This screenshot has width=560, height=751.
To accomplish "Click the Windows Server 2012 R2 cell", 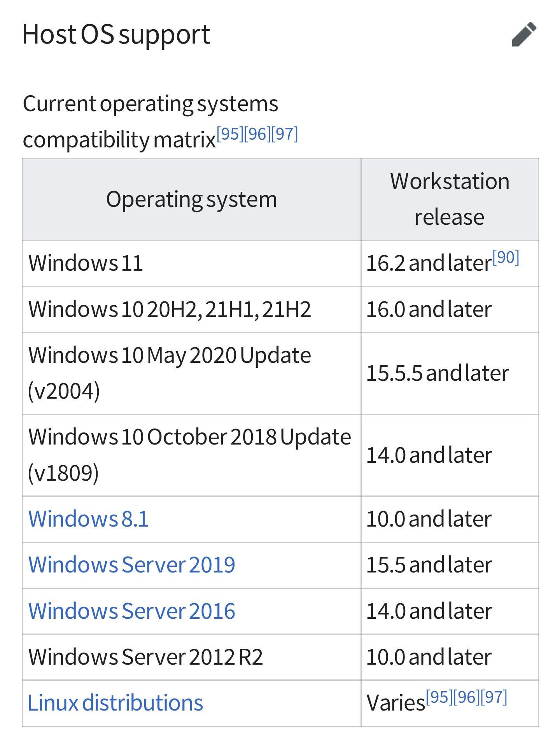I will tap(146, 657).
